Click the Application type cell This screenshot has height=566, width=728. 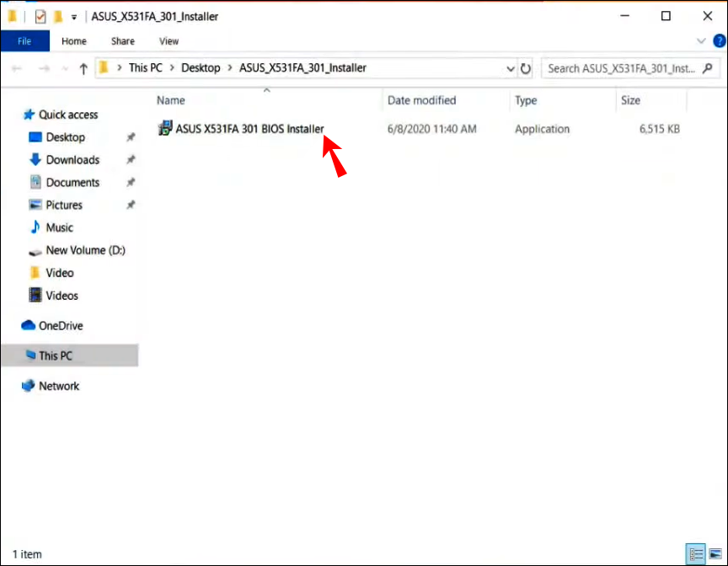point(542,129)
